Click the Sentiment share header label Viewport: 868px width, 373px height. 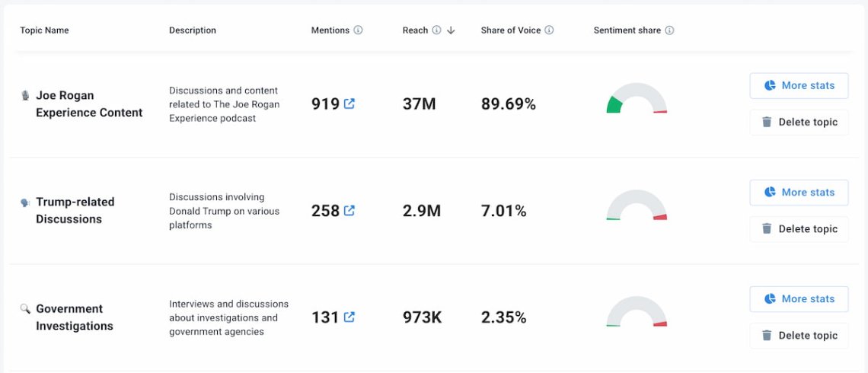tap(627, 30)
